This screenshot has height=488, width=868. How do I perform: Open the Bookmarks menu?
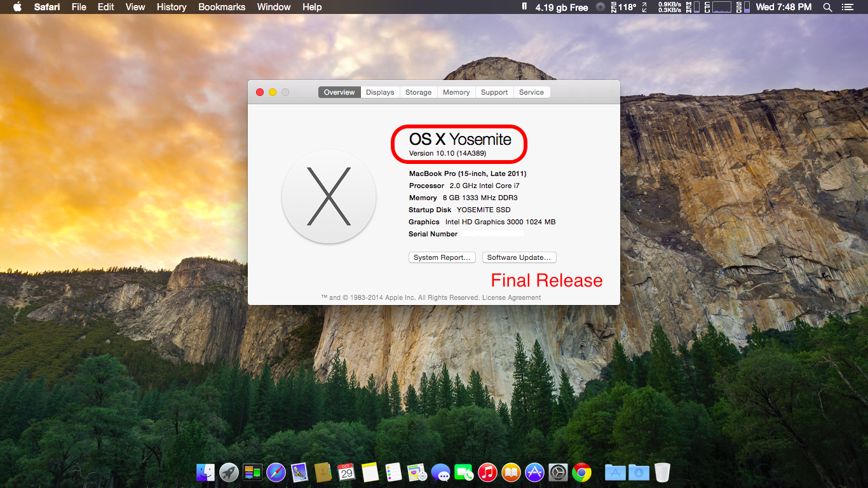coord(222,7)
